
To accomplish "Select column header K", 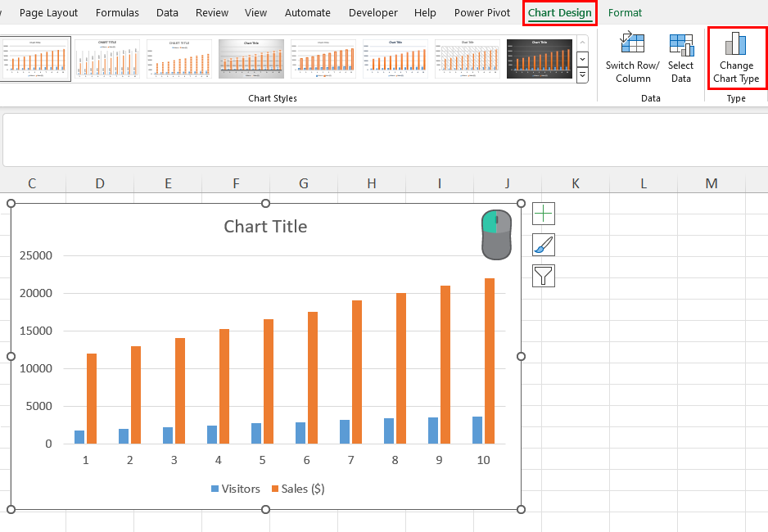I will tap(576, 183).
